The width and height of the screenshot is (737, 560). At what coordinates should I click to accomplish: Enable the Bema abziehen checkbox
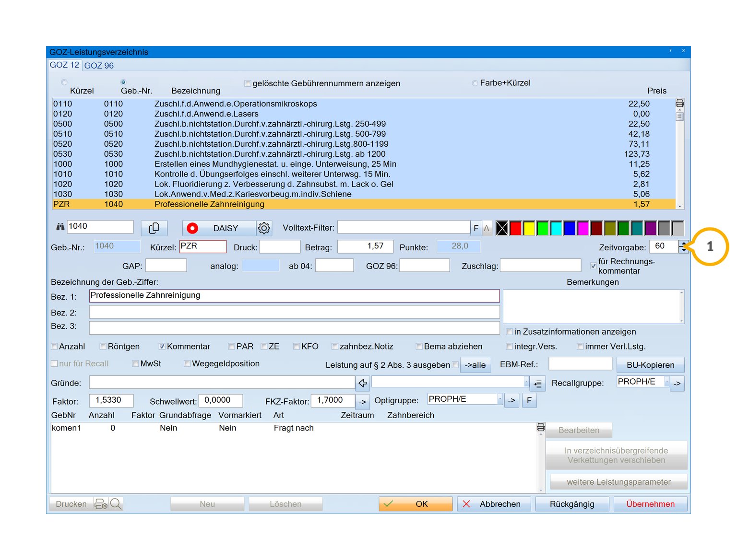[419, 347]
